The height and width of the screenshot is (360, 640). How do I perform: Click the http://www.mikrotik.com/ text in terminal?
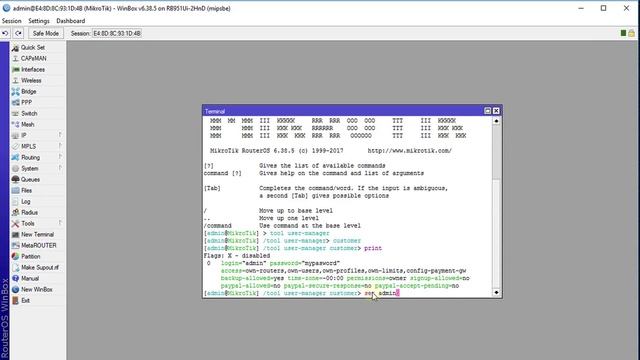tap(409, 151)
